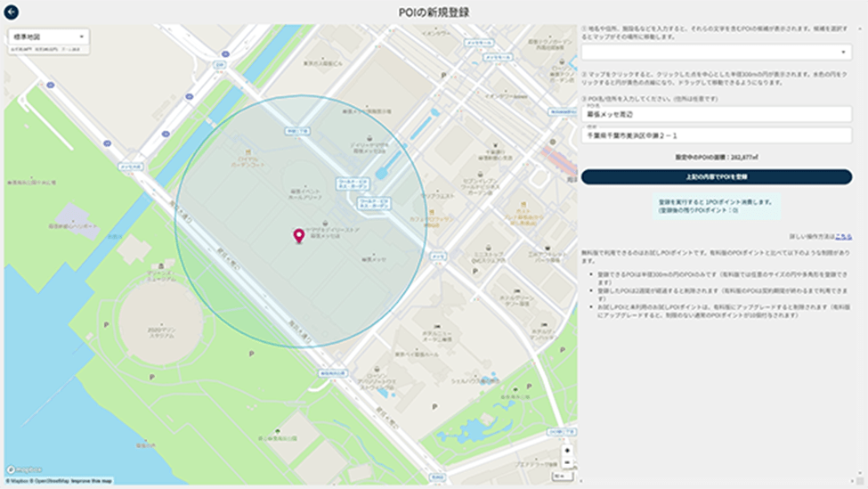868x489 pixels.
Task: Click the back arrow button
Action: 12,12
